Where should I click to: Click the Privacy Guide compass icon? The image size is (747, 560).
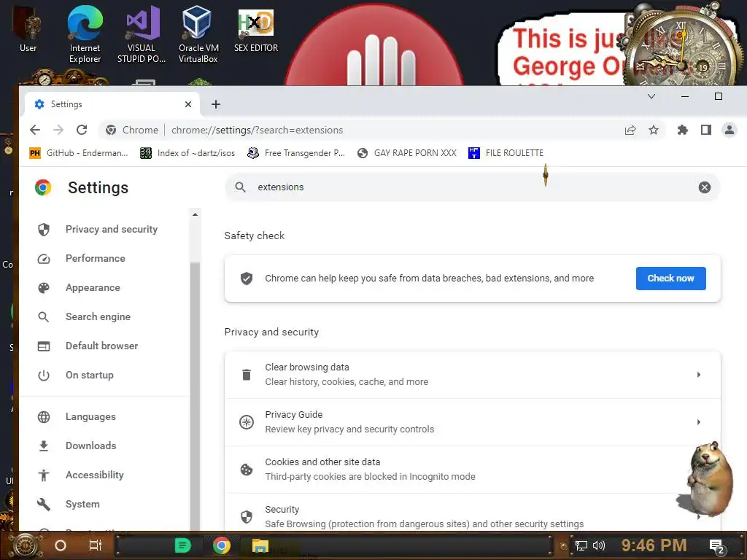(x=247, y=422)
